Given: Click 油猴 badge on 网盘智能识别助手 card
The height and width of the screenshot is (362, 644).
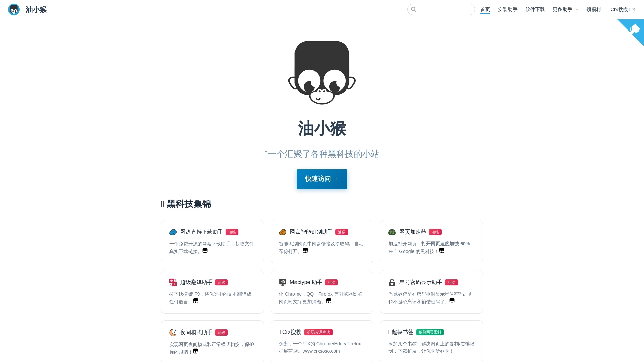Looking at the screenshot, I should (342, 232).
